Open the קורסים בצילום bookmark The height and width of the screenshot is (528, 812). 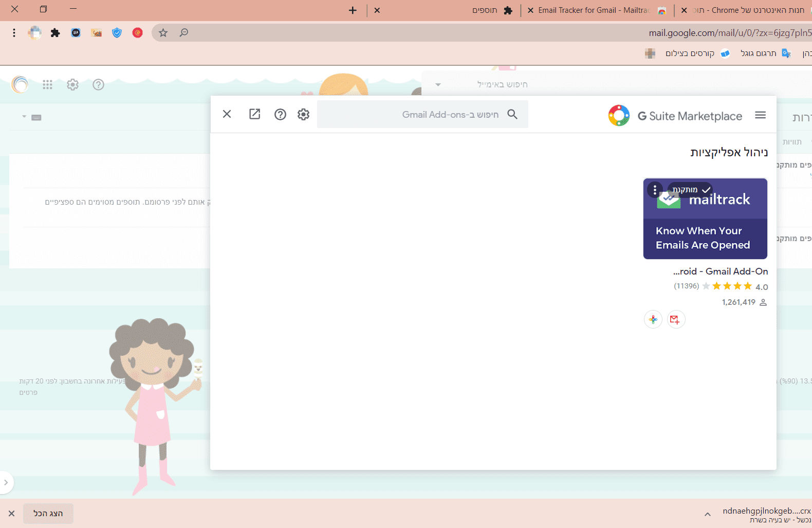coord(697,53)
